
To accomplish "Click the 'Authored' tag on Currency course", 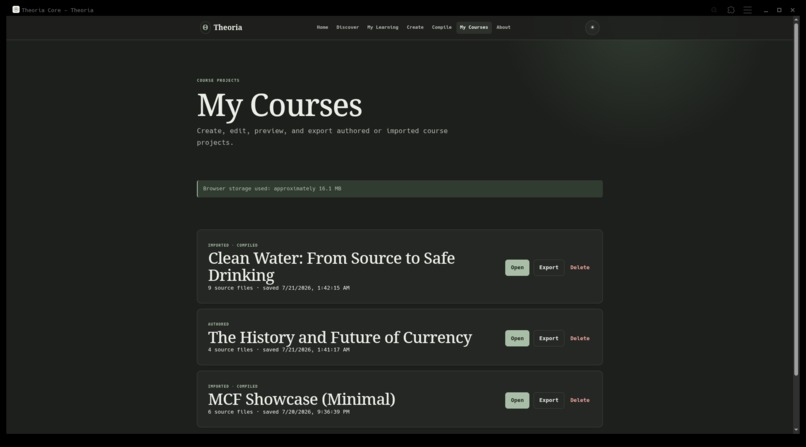I will (x=218, y=324).
